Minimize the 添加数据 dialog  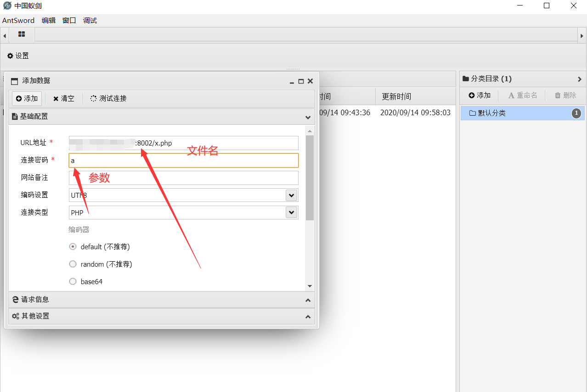click(292, 81)
